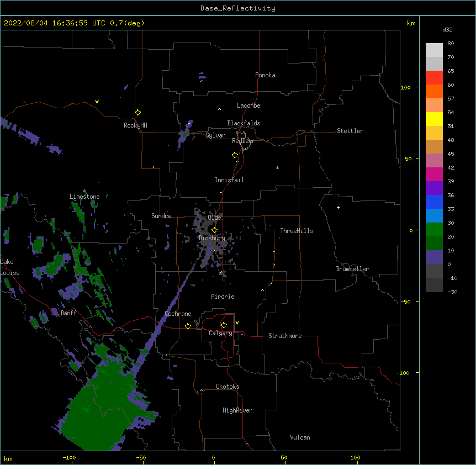Click the dBZ legend heading
This screenshot has width=476, height=465.
[x=447, y=29]
